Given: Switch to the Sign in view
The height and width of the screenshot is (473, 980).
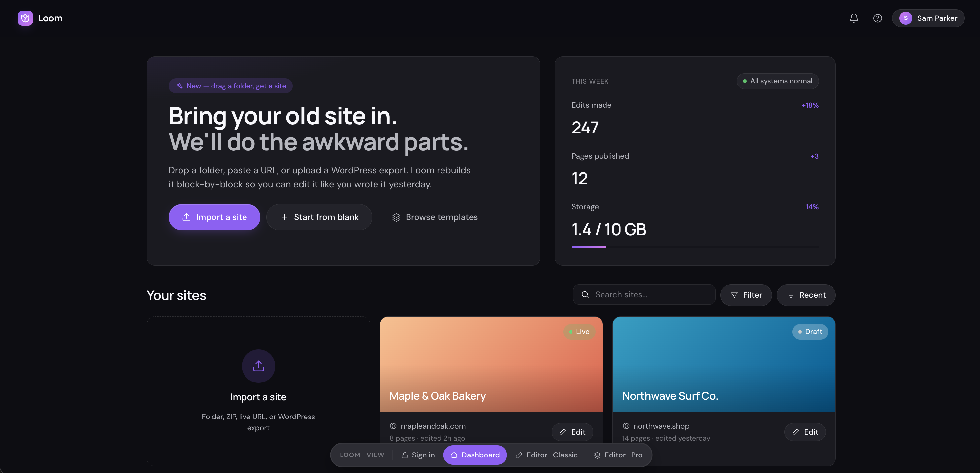Looking at the screenshot, I should coord(418,455).
